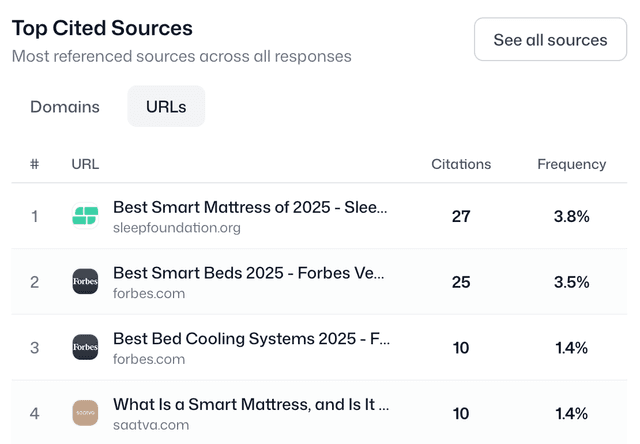Click the See all sources button
The height and width of the screenshot is (444, 640).
point(550,40)
